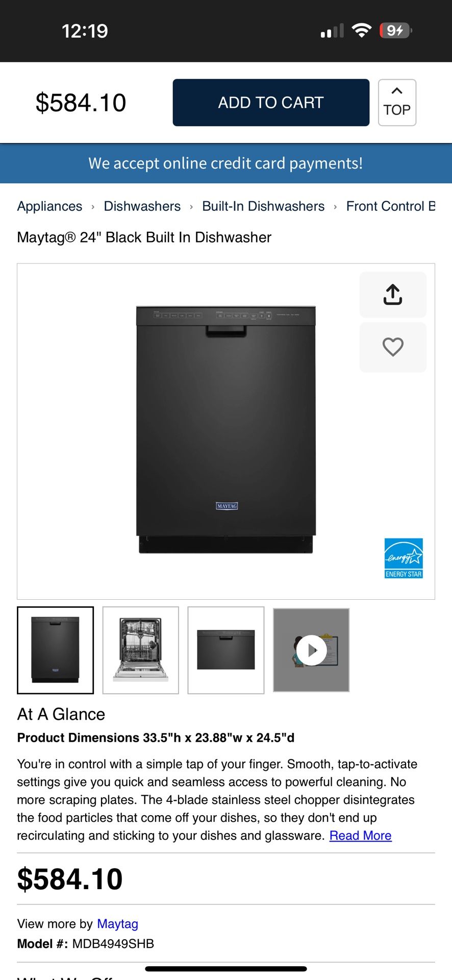Viewport: 452px width, 980px height.
Task: Tap the cellular signal bars icon
Action: tap(332, 31)
